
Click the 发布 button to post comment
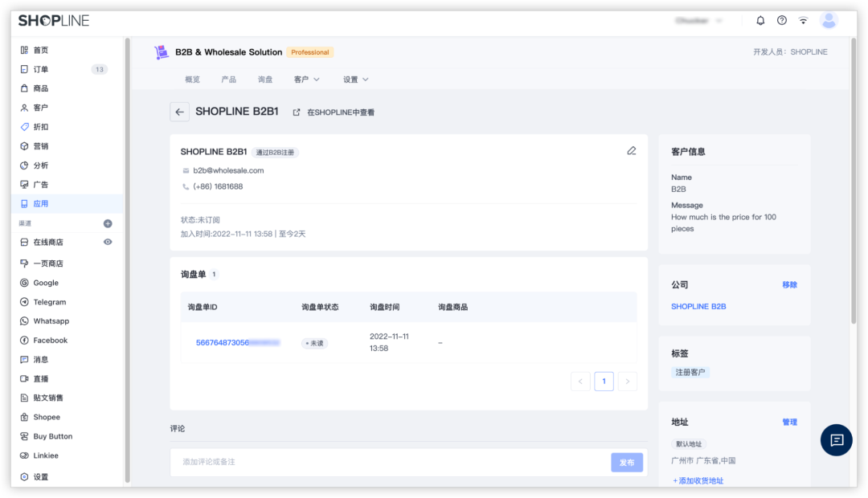tap(627, 462)
